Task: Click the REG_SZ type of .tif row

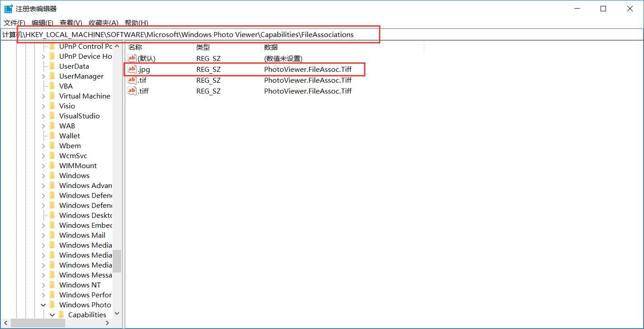Action: click(x=208, y=80)
